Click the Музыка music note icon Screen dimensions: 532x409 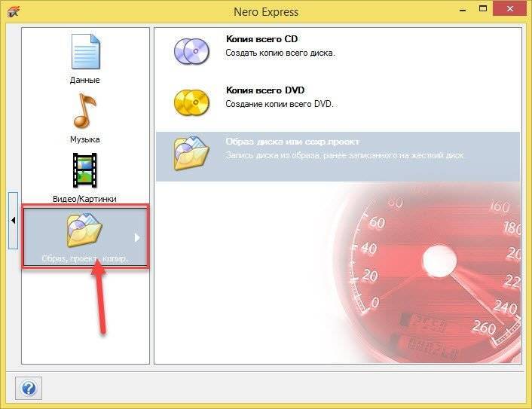coord(85,111)
